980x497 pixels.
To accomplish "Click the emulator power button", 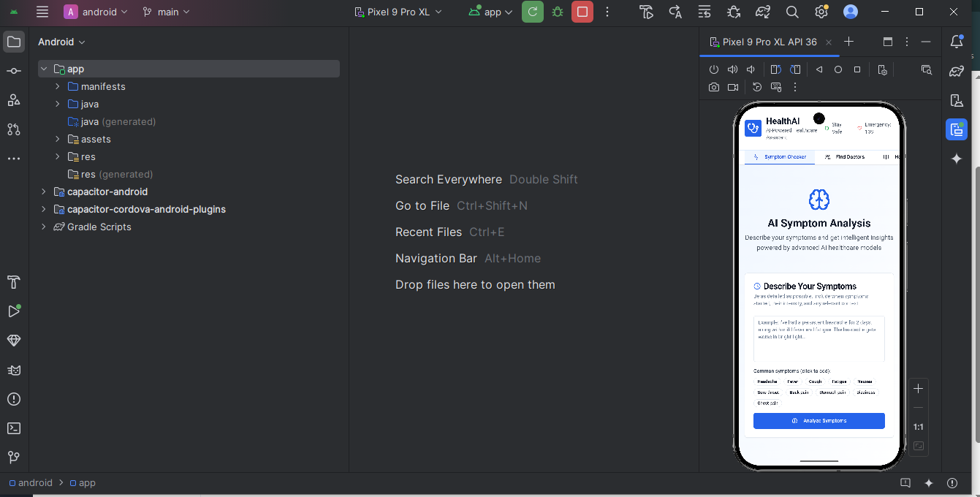I will tap(714, 69).
